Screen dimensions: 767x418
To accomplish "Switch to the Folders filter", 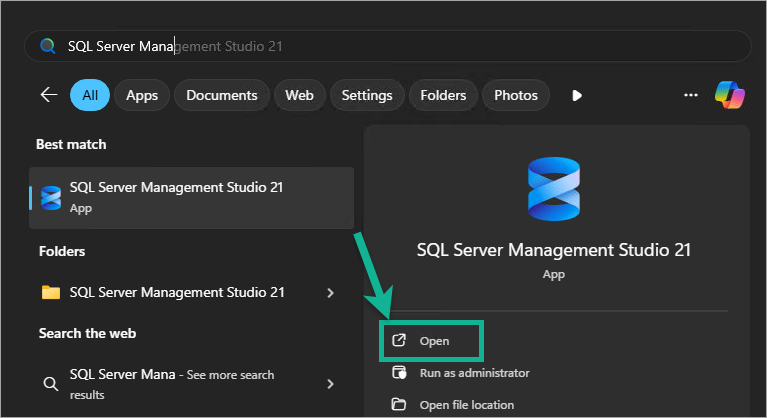I will (x=443, y=95).
